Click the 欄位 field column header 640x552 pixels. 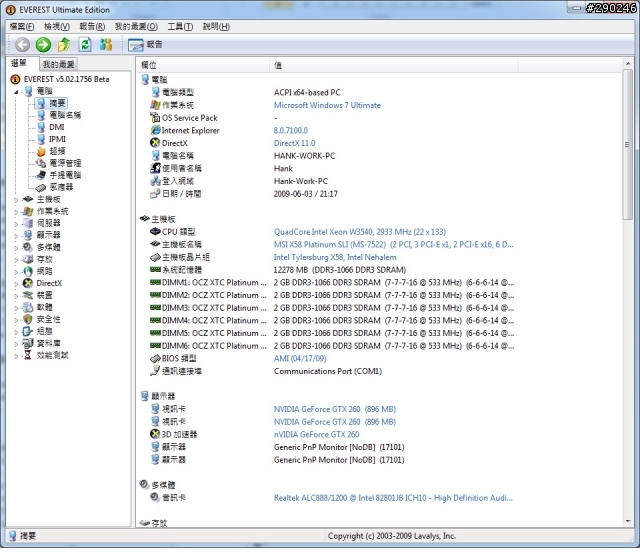202,65
